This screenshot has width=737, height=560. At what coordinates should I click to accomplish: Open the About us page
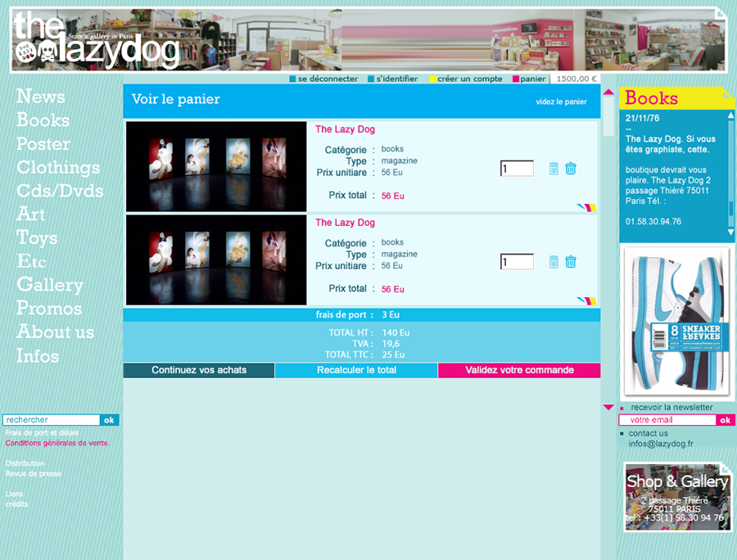point(56,332)
